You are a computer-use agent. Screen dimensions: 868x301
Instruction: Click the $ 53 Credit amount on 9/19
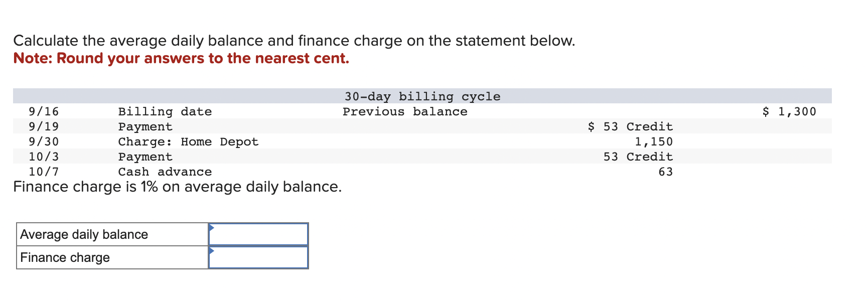coord(630,126)
